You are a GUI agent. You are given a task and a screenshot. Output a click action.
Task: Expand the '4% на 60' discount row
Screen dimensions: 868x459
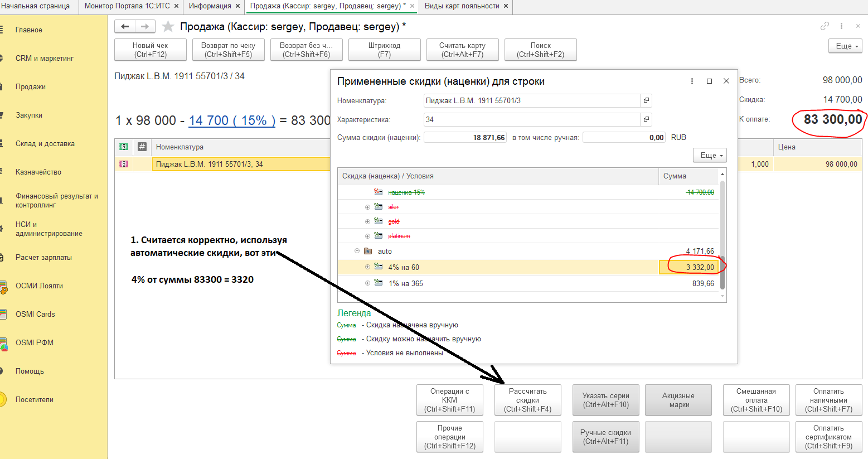tap(367, 267)
